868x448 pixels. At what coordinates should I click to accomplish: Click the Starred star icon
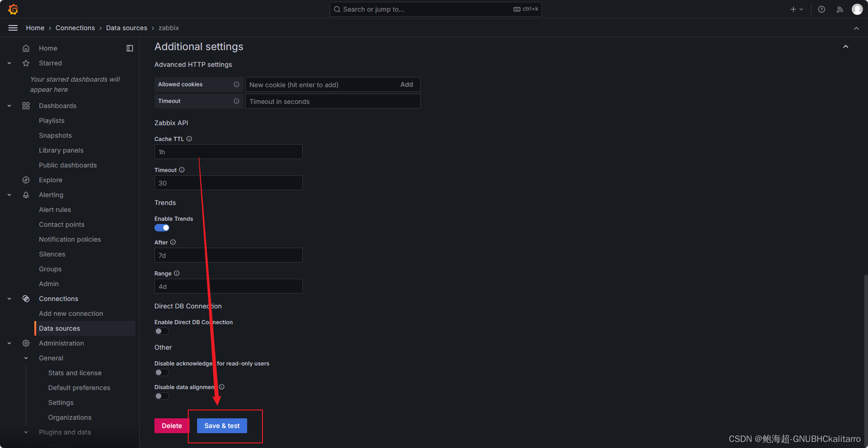coord(26,63)
